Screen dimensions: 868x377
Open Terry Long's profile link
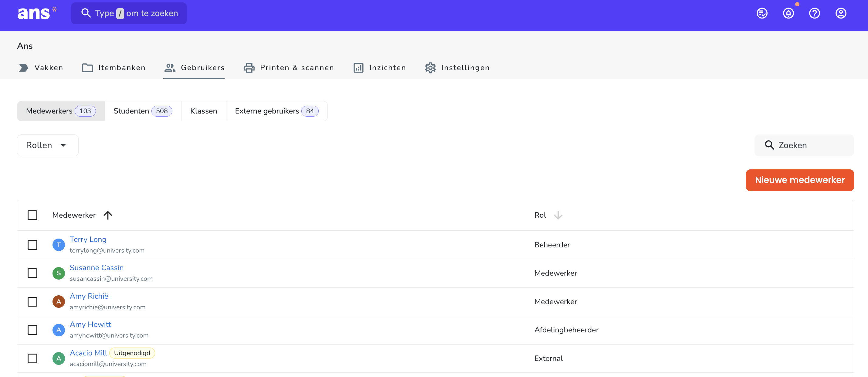[88, 239]
